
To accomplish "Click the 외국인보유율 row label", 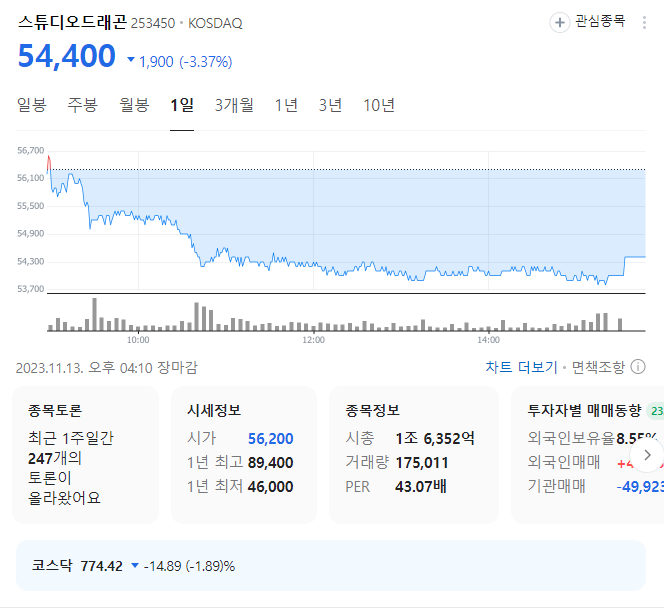I will pyautogui.click(x=571, y=438).
